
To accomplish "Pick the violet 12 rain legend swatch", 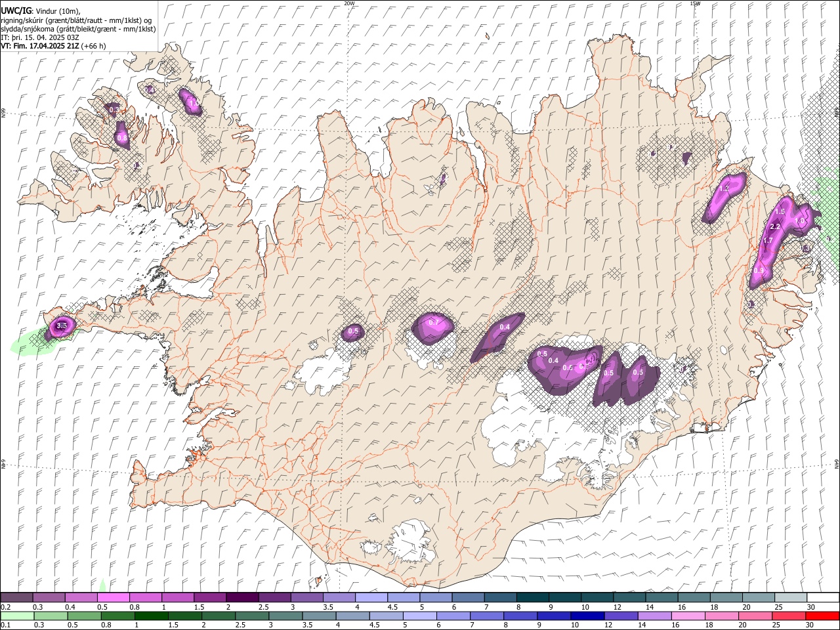I will [x=620, y=616].
